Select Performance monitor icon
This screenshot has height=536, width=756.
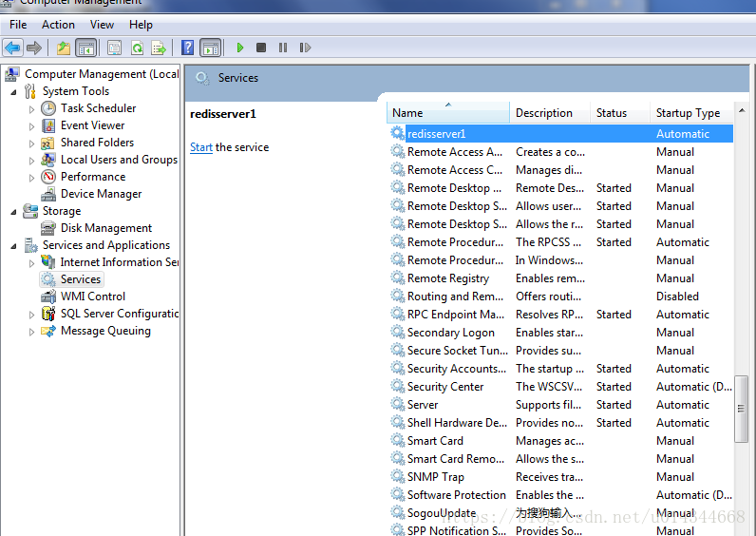coord(48,177)
